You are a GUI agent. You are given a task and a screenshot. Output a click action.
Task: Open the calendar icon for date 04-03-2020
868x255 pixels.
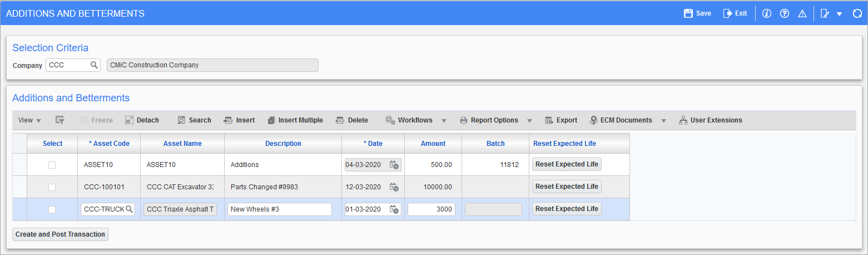[394, 165]
